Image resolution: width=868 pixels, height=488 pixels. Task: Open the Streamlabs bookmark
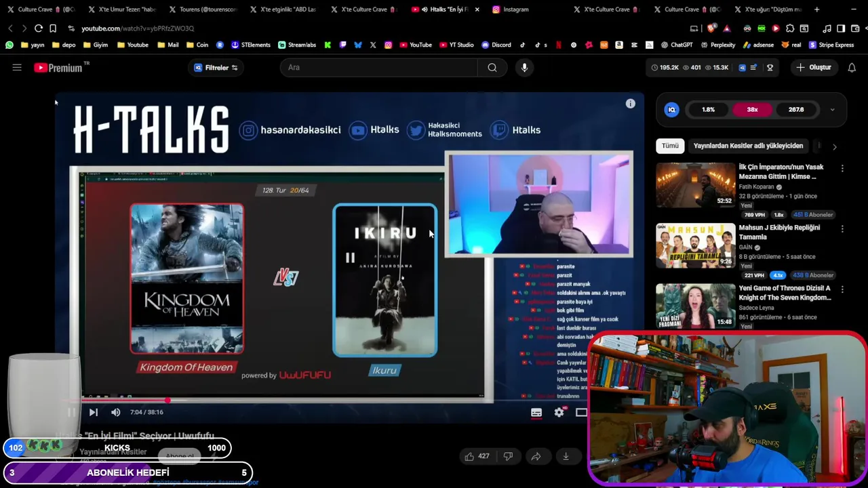click(x=297, y=45)
